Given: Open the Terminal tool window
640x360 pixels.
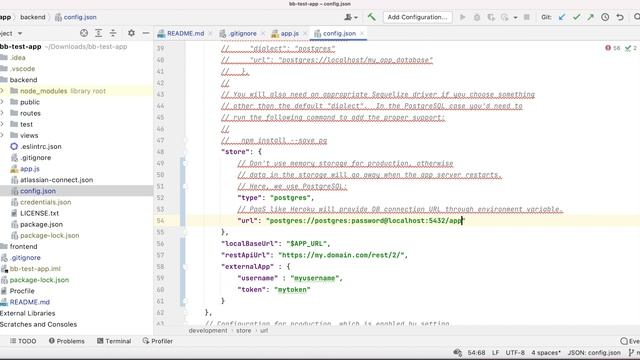Looking at the screenshot, I should coord(114,341).
